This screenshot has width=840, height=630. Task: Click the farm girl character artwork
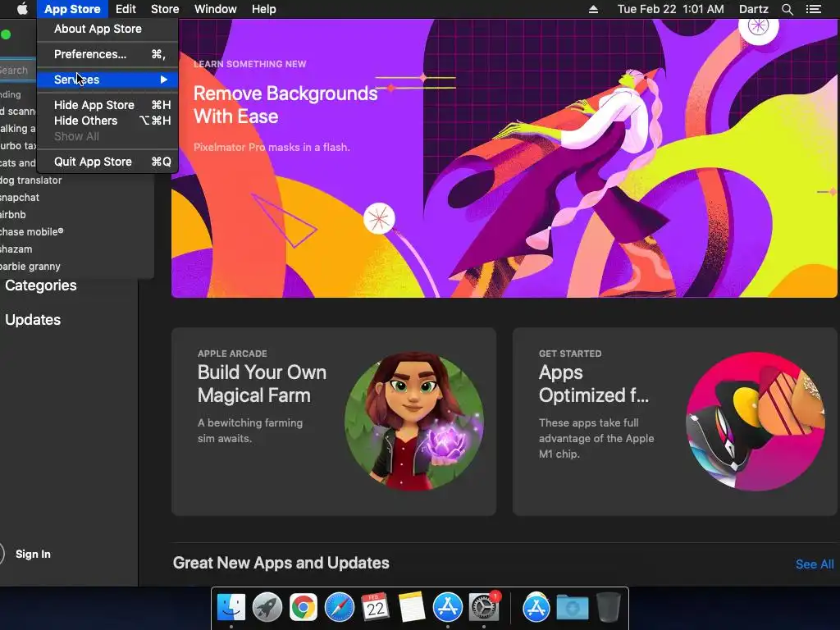tap(414, 421)
